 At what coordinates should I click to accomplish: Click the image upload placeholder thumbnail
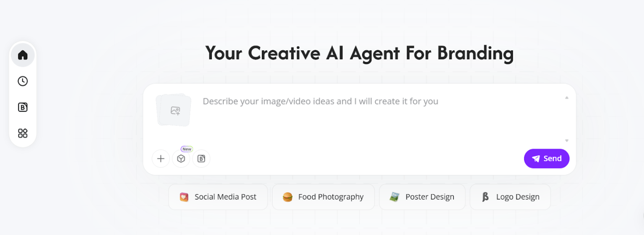(x=174, y=110)
